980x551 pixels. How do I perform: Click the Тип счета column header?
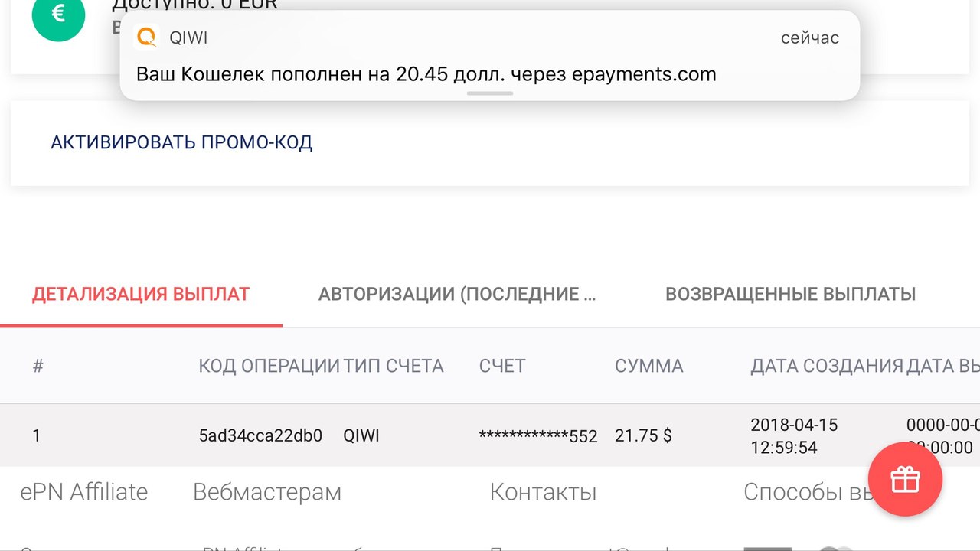[x=394, y=366]
